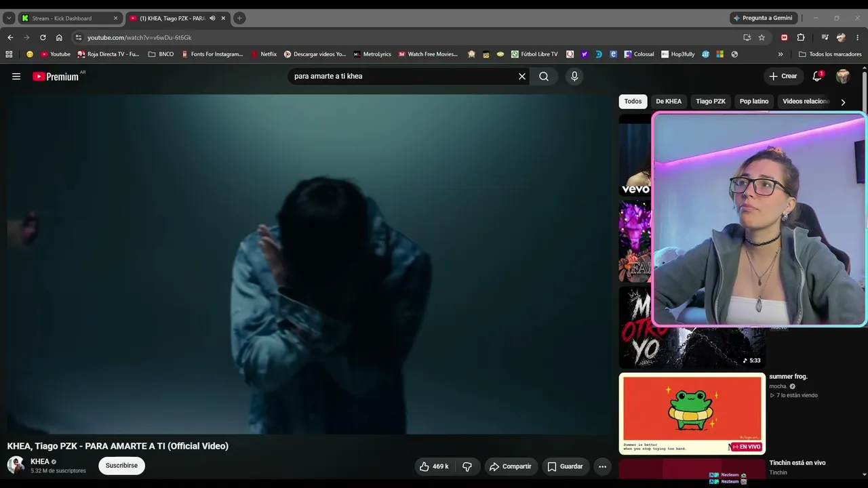Select the De KHEA filter chip
Viewport: 868px width, 488px height.
669,102
